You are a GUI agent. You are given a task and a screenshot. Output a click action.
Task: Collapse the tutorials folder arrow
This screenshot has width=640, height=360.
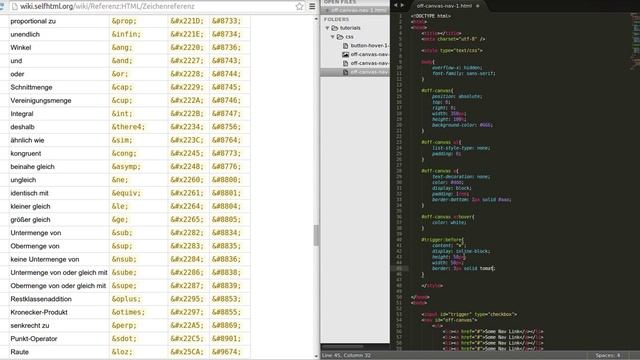pyautogui.click(x=327, y=28)
